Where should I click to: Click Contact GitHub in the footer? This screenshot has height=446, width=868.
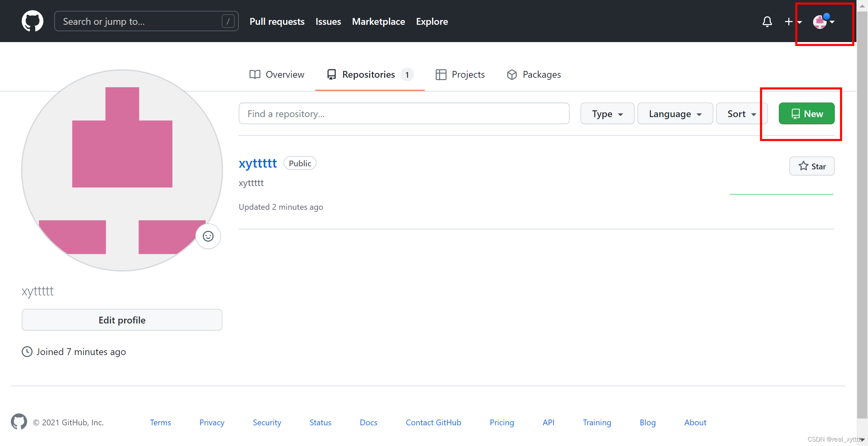(x=433, y=422)
